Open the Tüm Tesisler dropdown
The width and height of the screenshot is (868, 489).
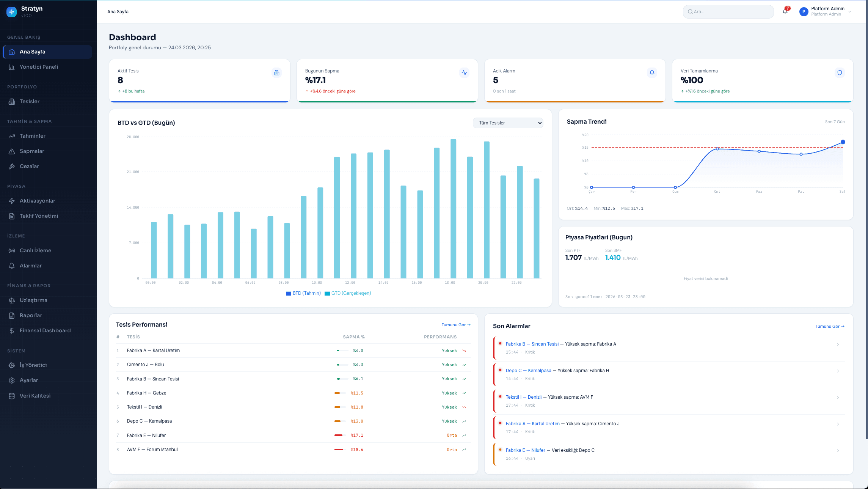[x=508, y=123]
